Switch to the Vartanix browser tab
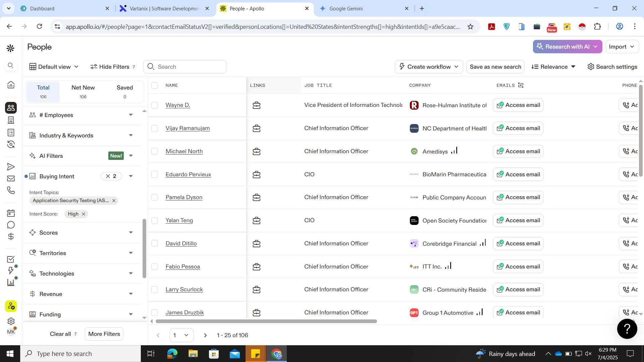Screen dimensions: 644x362 [164, 8]
